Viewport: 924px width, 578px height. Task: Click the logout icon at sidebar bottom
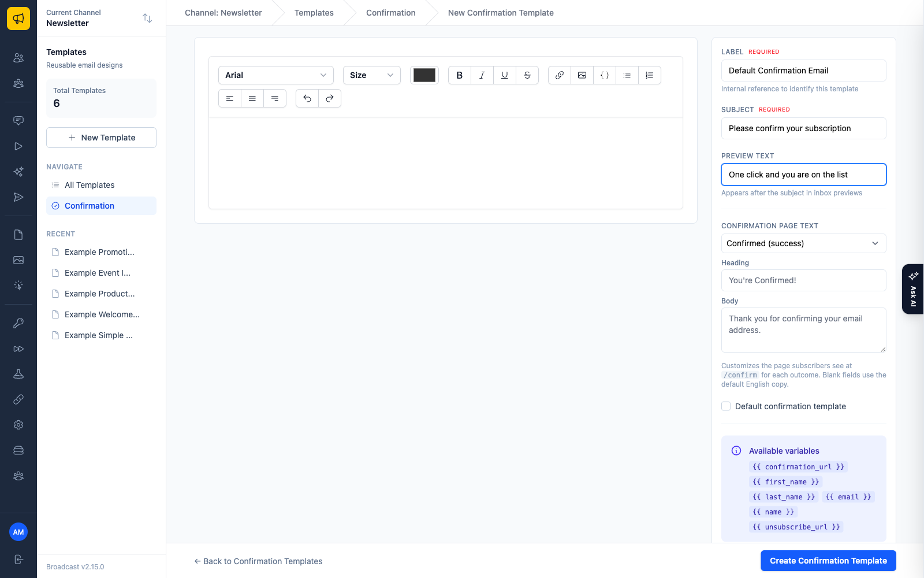point(18,560)
